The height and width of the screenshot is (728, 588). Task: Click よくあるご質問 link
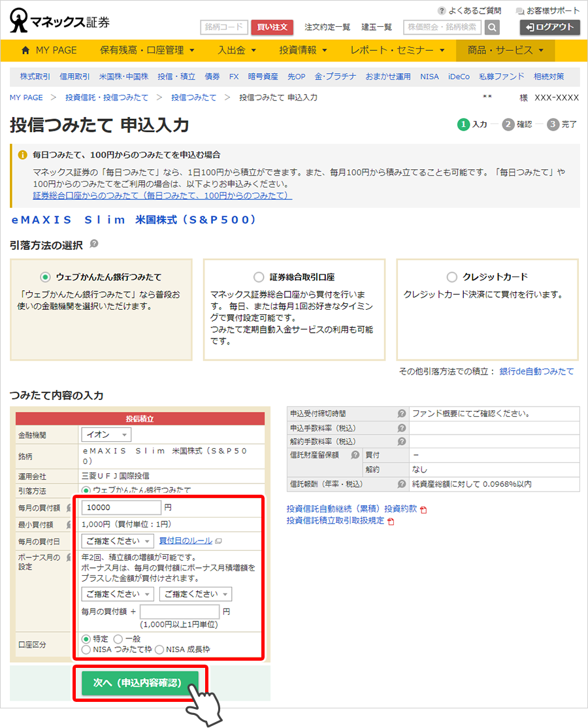[475, 10]
